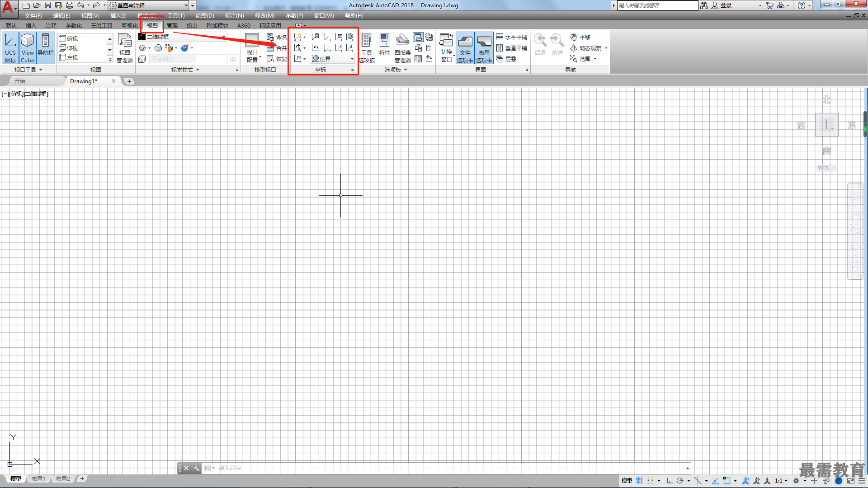Click 垂直平铺 tile vertically

(x=512, y=48)
